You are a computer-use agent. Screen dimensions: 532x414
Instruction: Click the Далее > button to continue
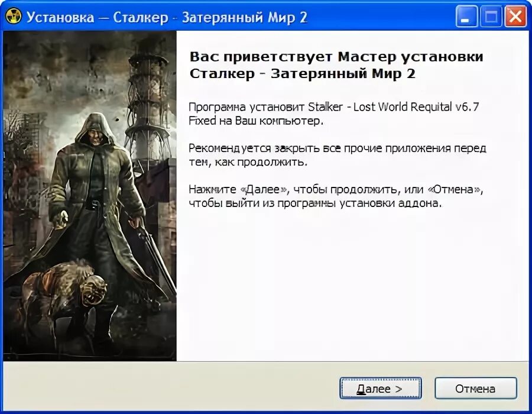coord(380,388)
